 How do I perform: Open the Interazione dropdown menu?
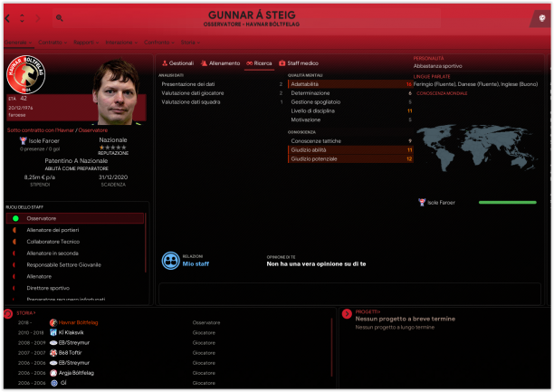click(121, 43)
